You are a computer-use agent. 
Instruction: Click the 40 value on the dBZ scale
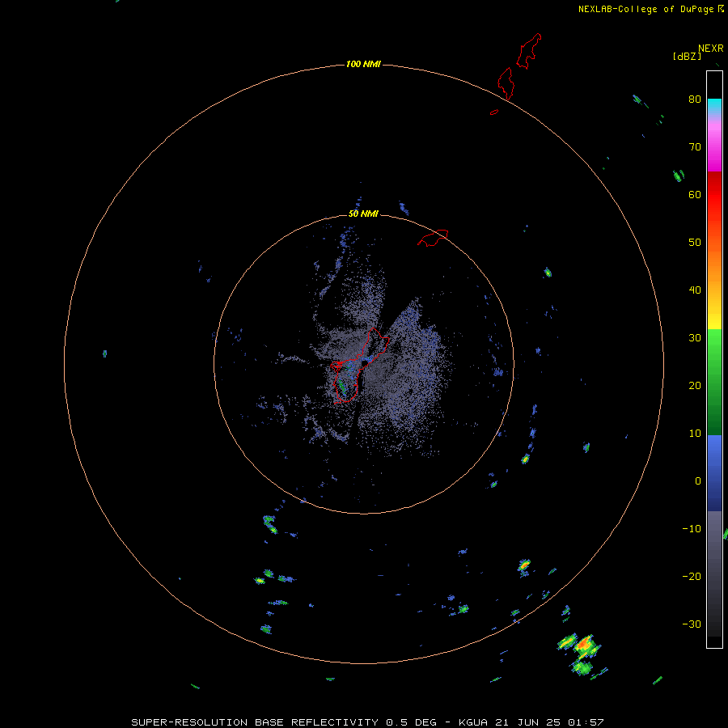[695, 290]
